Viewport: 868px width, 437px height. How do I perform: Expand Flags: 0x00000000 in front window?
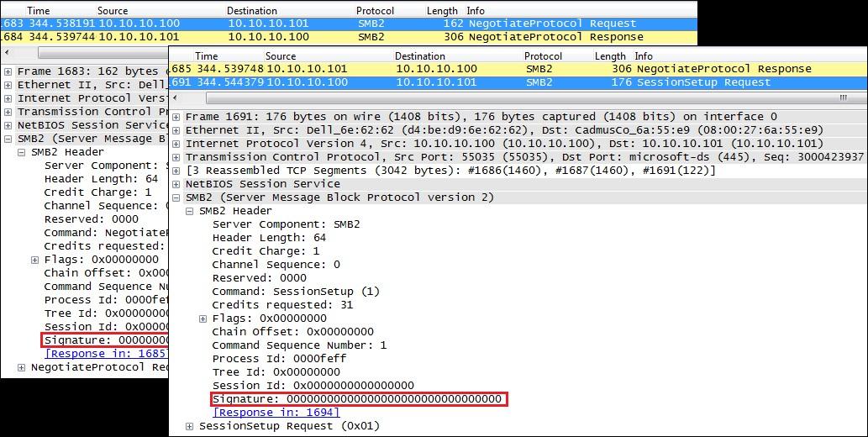point(203,319)
